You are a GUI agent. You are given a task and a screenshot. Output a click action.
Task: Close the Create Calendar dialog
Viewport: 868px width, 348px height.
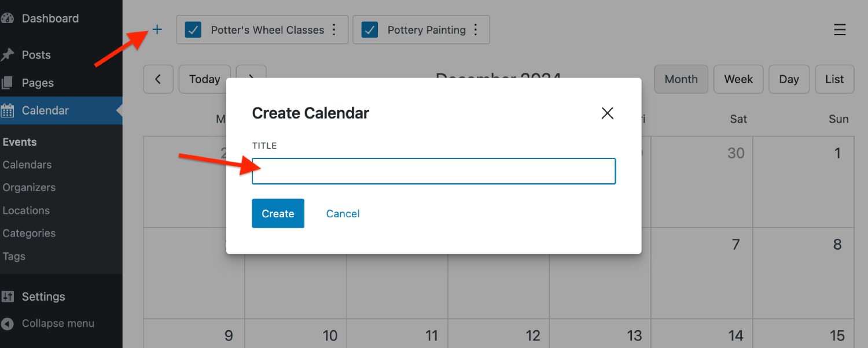coord(607,113)
